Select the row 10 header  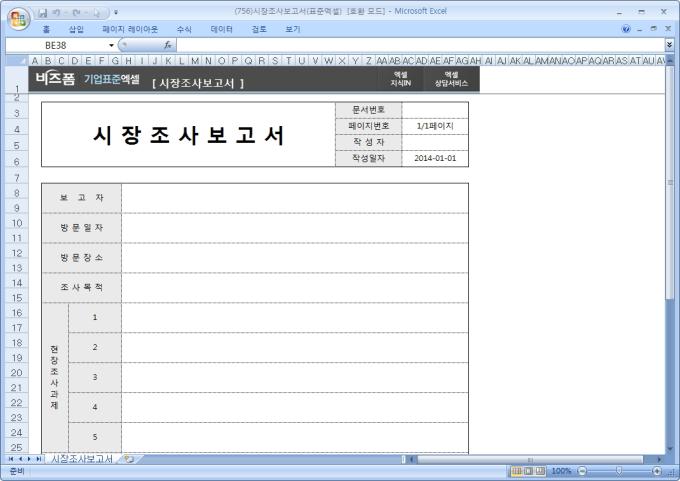[x=16, y=223]
